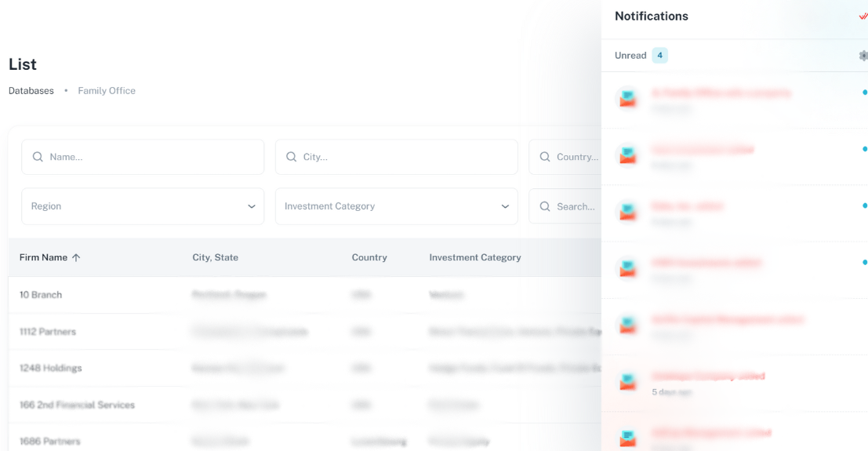Open notification settings via the gear icon
Screen dimensions: 868x451
(863, 56)
